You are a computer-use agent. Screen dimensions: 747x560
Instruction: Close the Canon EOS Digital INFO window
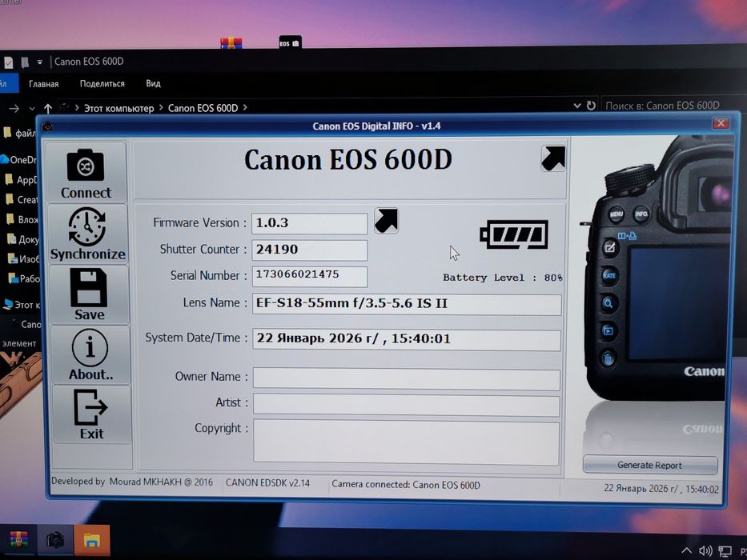[x=721, y=123]
